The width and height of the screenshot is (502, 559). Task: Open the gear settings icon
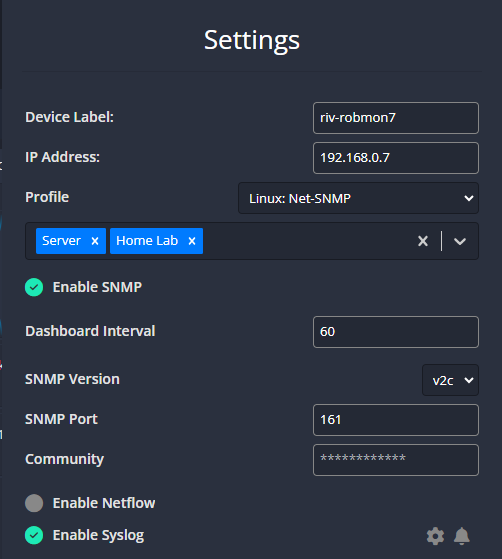pos(435,536)
